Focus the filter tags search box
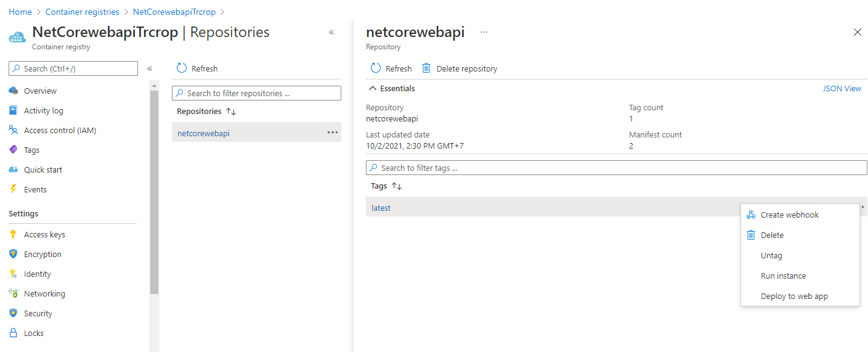 coord(616,168)
